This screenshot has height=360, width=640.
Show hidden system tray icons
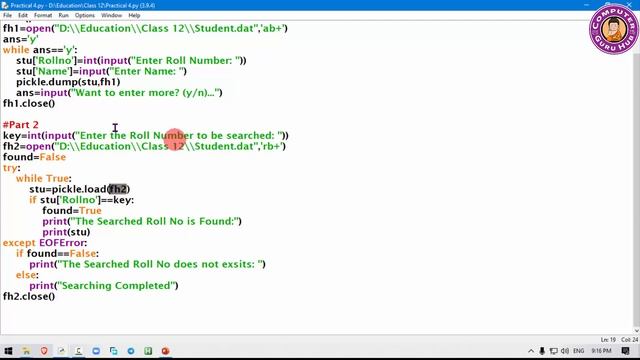[531, 351]
